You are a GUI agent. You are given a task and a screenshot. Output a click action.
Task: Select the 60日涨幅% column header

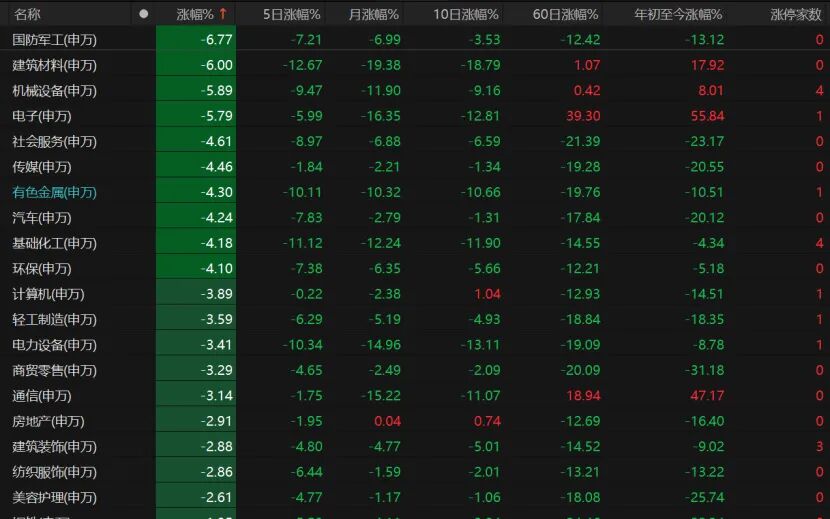(x=565, y=14)
